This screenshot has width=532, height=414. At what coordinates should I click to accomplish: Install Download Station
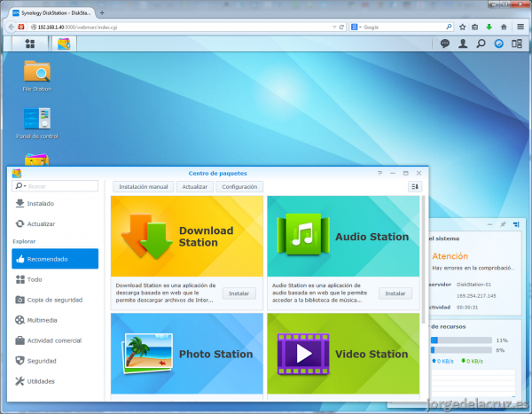coord(239,293)
